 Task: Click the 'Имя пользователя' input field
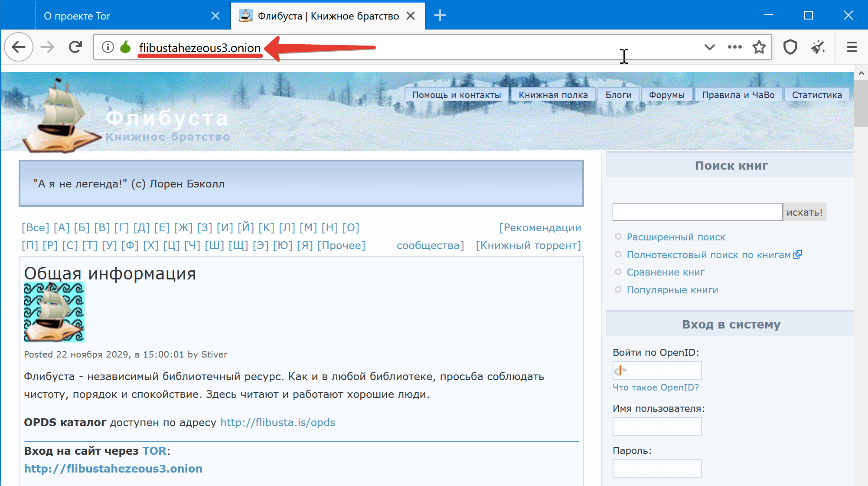point(657,427)
